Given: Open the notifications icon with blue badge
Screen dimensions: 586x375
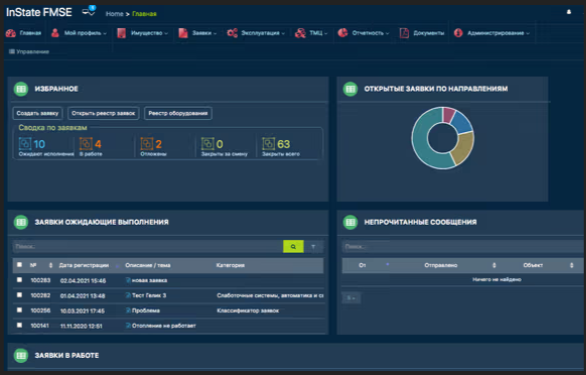Looking at the screenshot, I should 89,11.
